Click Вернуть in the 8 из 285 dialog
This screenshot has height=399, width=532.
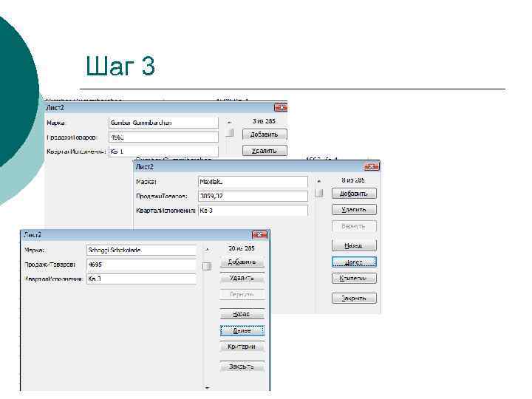(354, 226)
